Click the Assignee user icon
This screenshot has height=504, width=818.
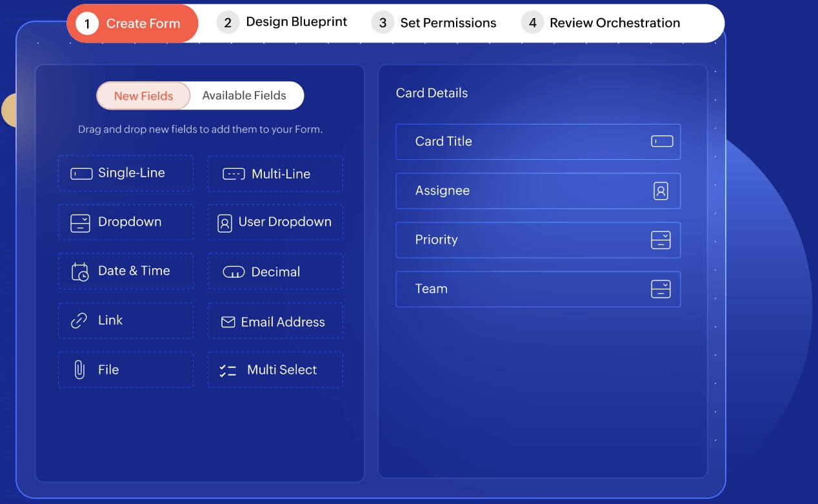(661, 191)
